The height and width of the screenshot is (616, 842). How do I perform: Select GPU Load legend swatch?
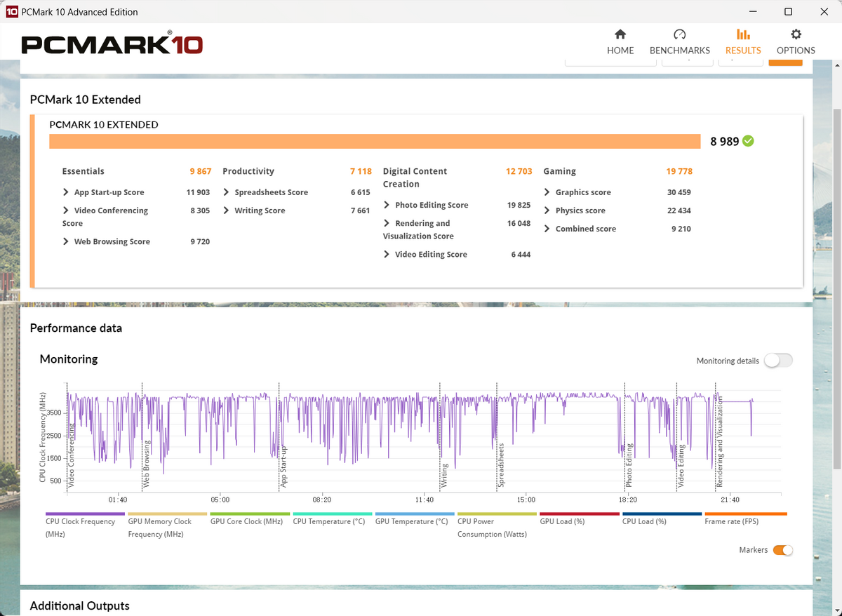580,514
